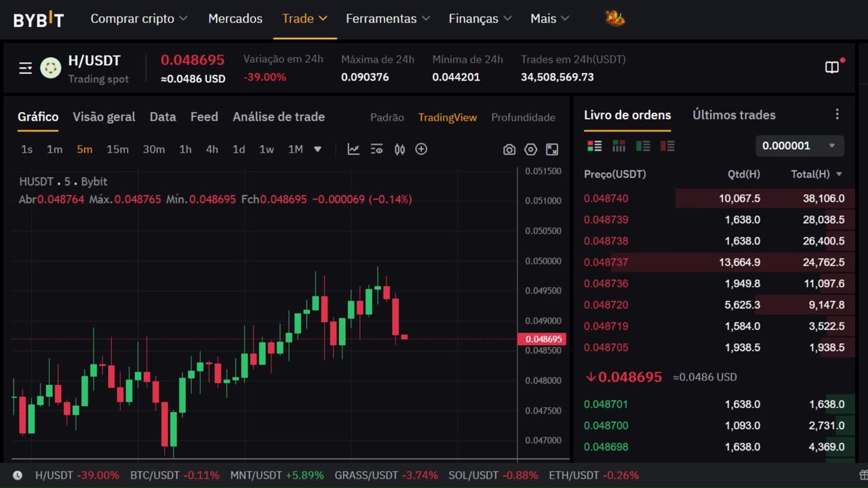Switch chart to TradingView mode
This screenshot has width=868, height=488.
448,117
